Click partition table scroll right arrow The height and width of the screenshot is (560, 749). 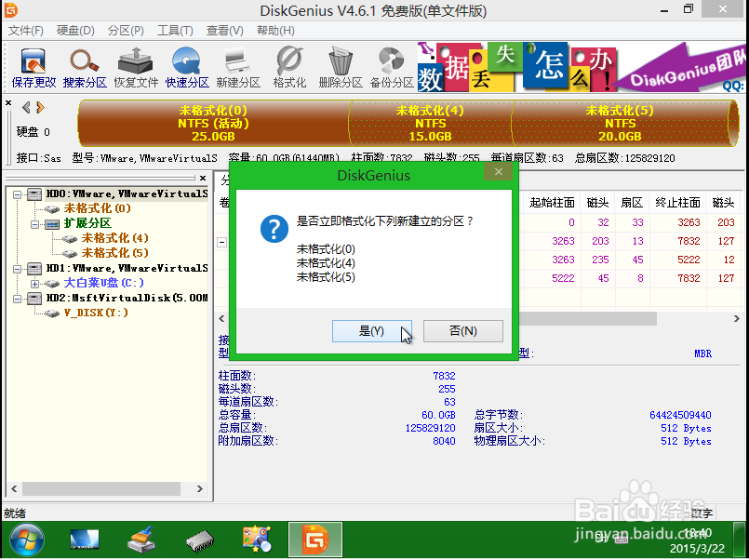tap(736, 319)
